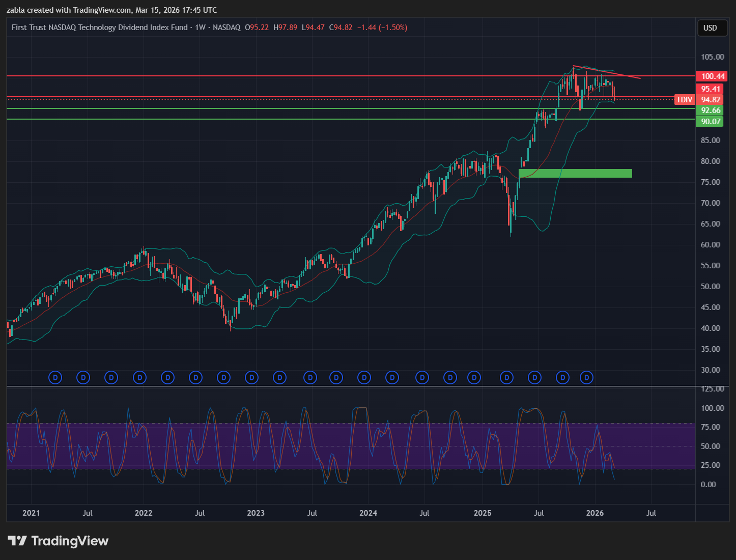This screenshot has height=560, width=736.
Task: Select the 92.66 green price level label
Action: 710,110
